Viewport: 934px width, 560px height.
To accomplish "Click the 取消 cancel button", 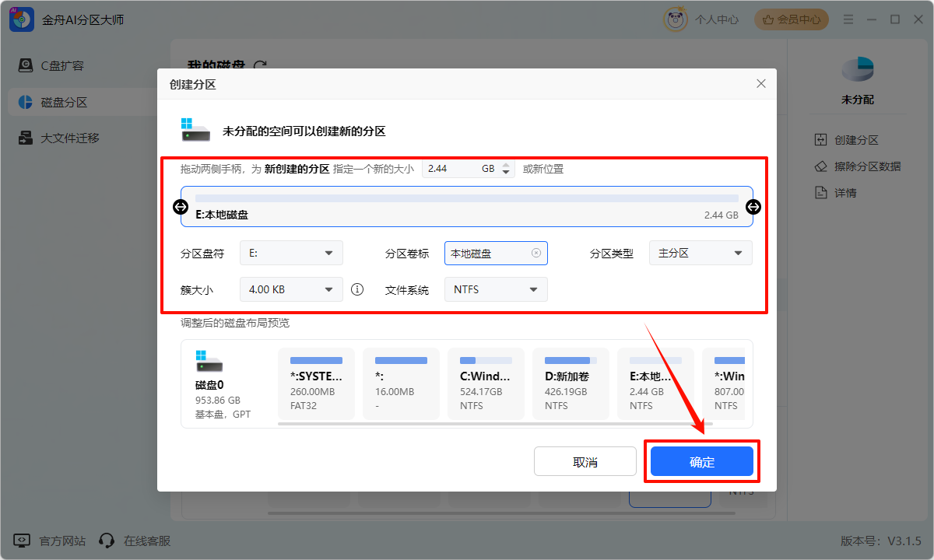I will click(585, 462).
